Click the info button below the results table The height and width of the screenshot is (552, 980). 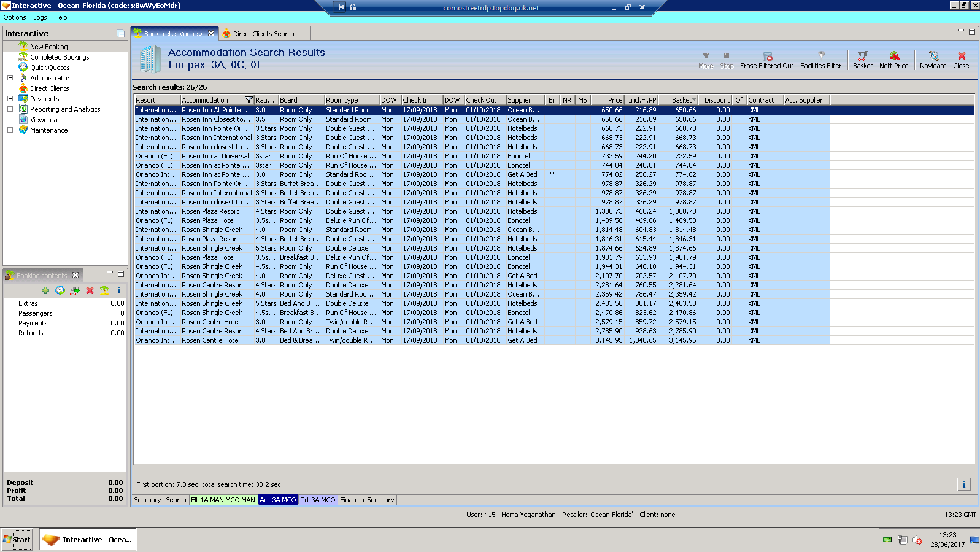(964, 484)
